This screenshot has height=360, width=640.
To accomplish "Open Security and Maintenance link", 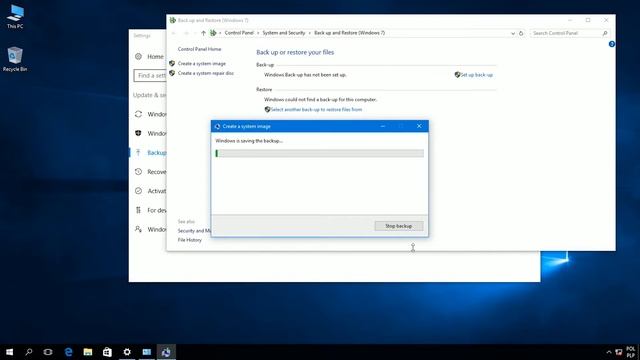I will 194,231.
